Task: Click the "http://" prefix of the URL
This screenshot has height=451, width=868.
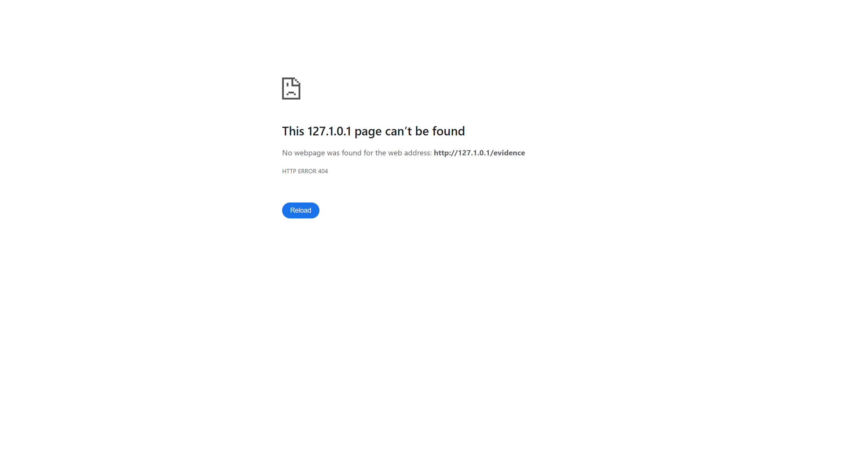Action: tap(446, 153)
